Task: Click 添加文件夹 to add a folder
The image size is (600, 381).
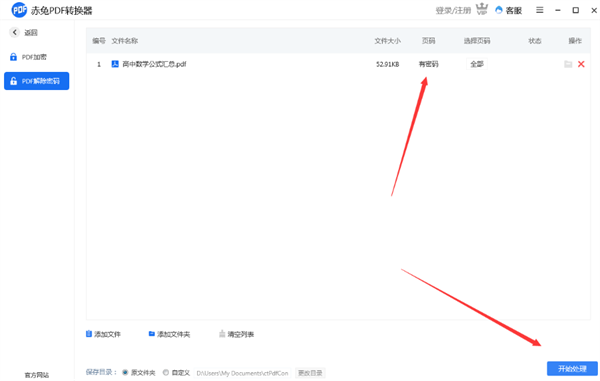Action: coord(169,334)
